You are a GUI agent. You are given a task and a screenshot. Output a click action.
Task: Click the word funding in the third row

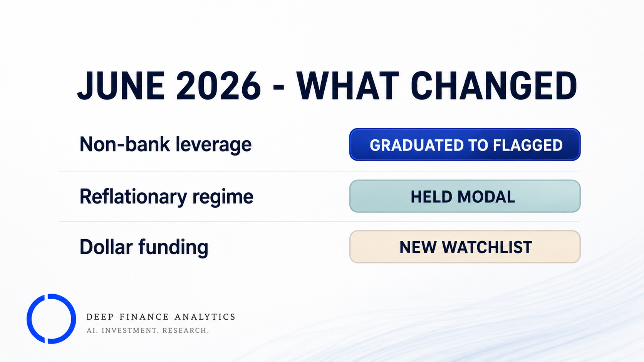click(173, 247)
